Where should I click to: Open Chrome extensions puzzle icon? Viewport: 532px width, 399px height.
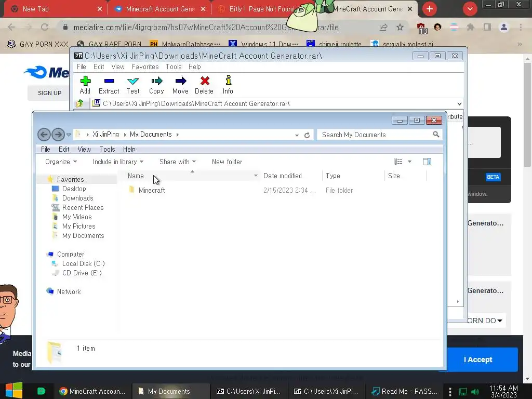point(470,27)
